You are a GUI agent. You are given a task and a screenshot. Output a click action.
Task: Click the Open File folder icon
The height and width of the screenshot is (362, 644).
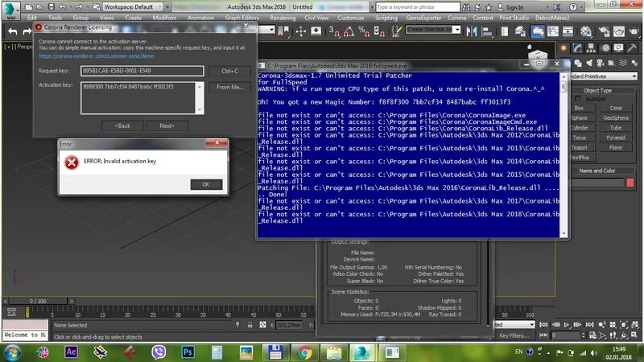tap(39, 7)
